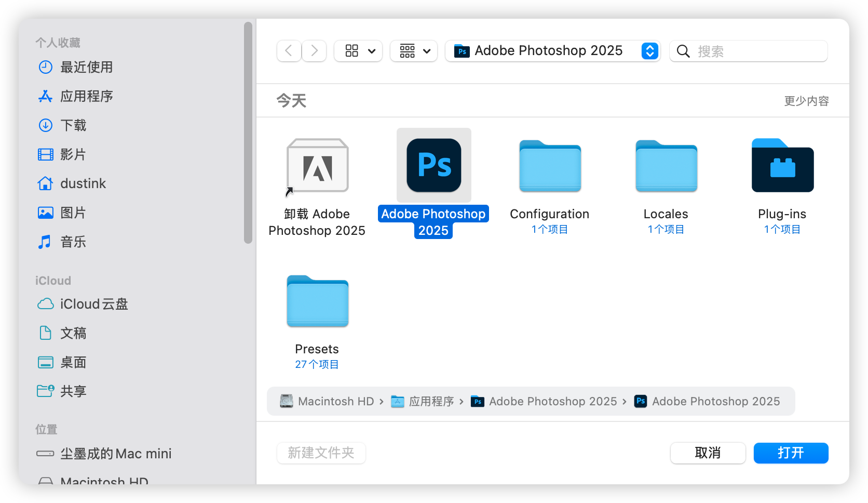Click Adobe Photoshop 2025 app in path bar
868x503 pixels.
(707, 401)
